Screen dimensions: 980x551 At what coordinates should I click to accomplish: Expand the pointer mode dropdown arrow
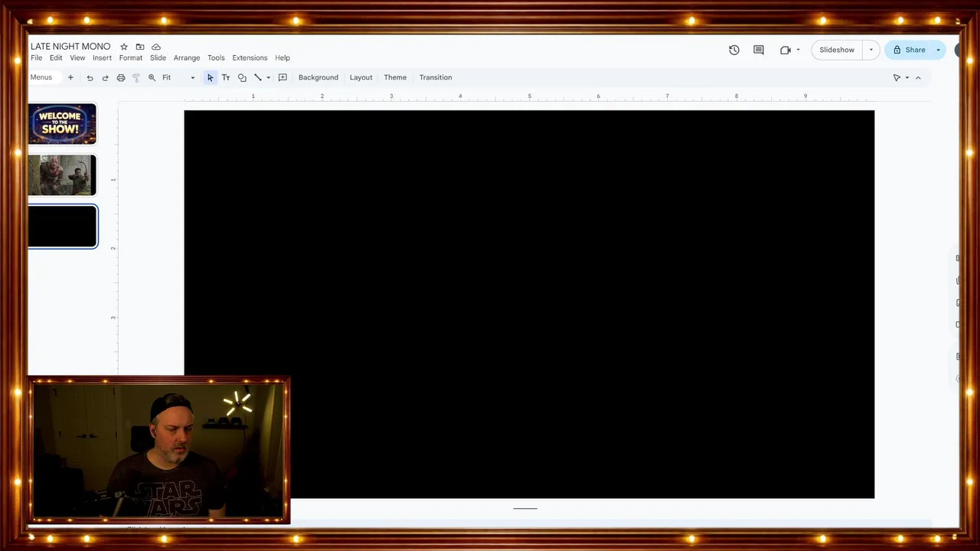tap(907, 77)
